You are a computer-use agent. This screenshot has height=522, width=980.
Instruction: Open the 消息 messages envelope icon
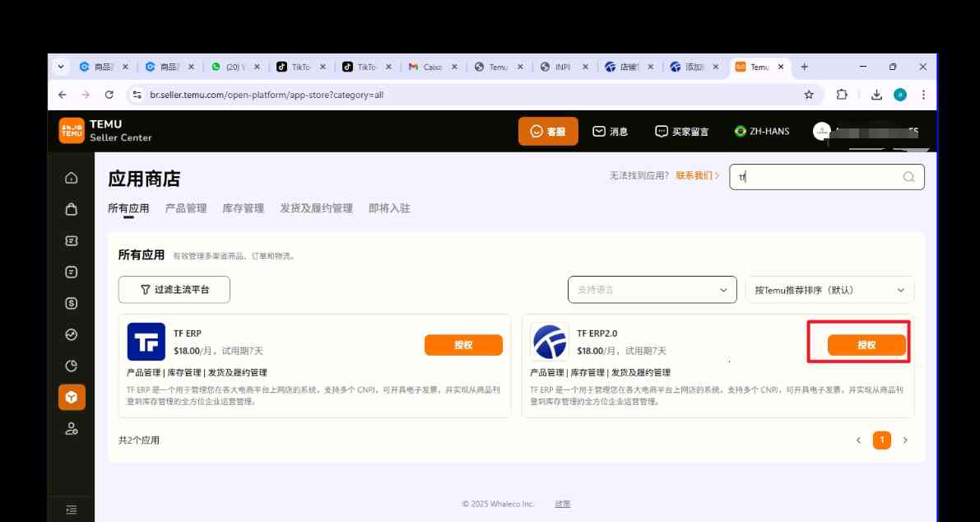tap(599, 131)
